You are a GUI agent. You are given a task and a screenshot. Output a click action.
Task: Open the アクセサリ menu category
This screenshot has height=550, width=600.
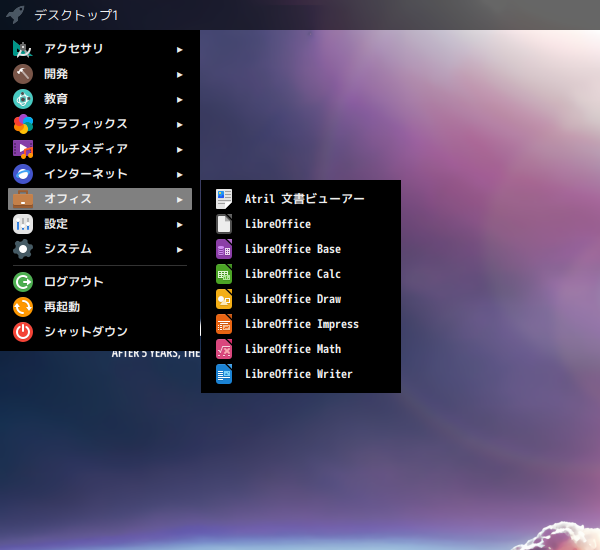[100, 49]
